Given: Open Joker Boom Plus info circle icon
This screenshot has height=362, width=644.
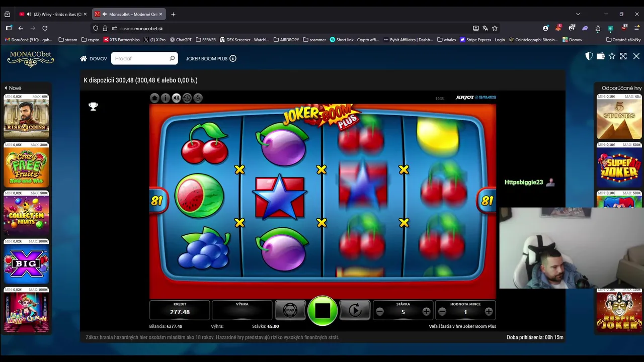Looking at the screenshot, I should 233,58.
